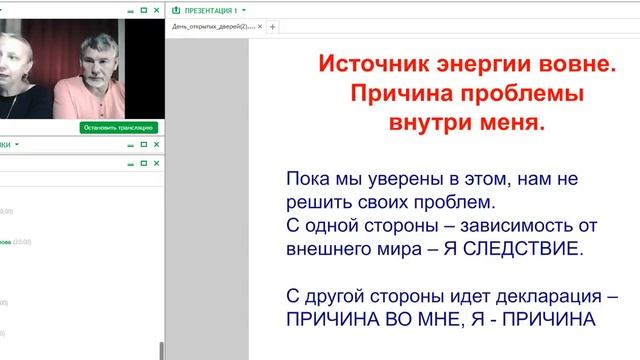640x360 pixels.
Task: Expand the dropdown arrow next to 'ики' title
Action: [17, 144]
